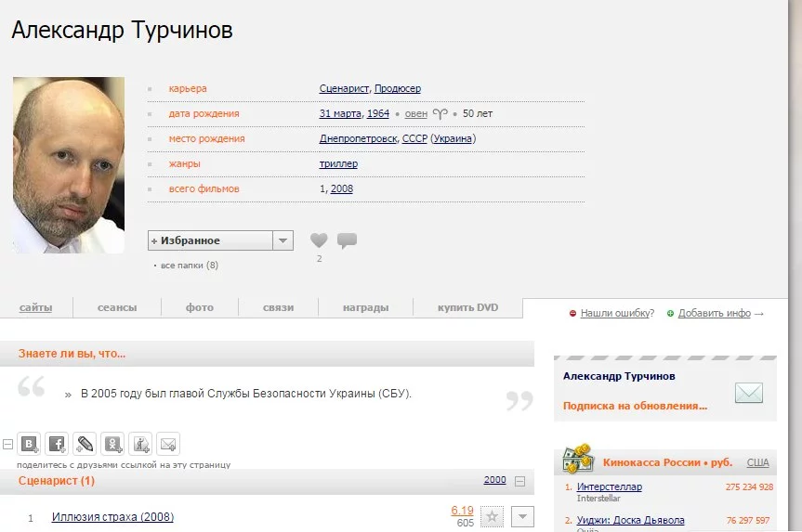Share via Moy Mir icon
The image size is (802, 532).
[140, 444]
